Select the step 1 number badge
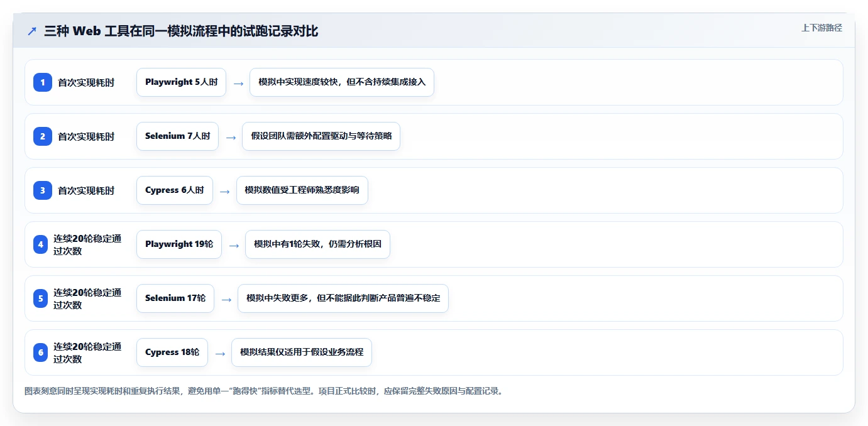 (x=43, y=82)
